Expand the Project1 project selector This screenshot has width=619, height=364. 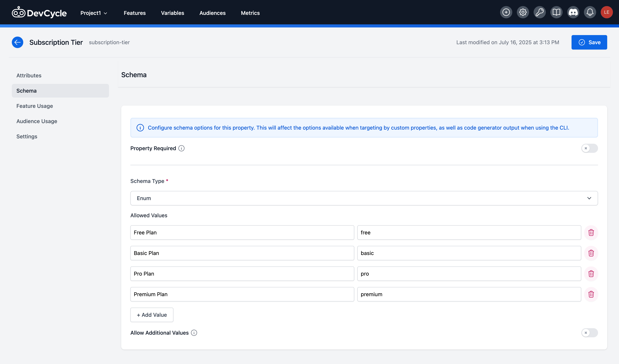click(x=94, y=13)
